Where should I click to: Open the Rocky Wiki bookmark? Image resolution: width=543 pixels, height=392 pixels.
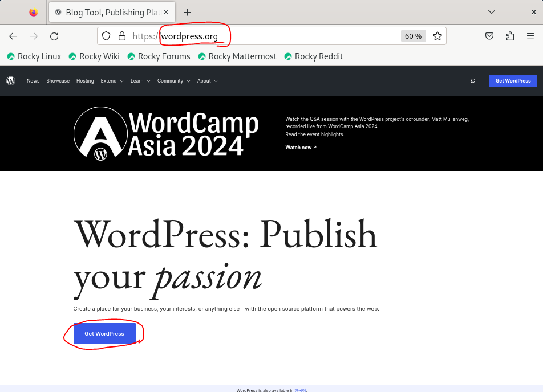pos(94,56)
